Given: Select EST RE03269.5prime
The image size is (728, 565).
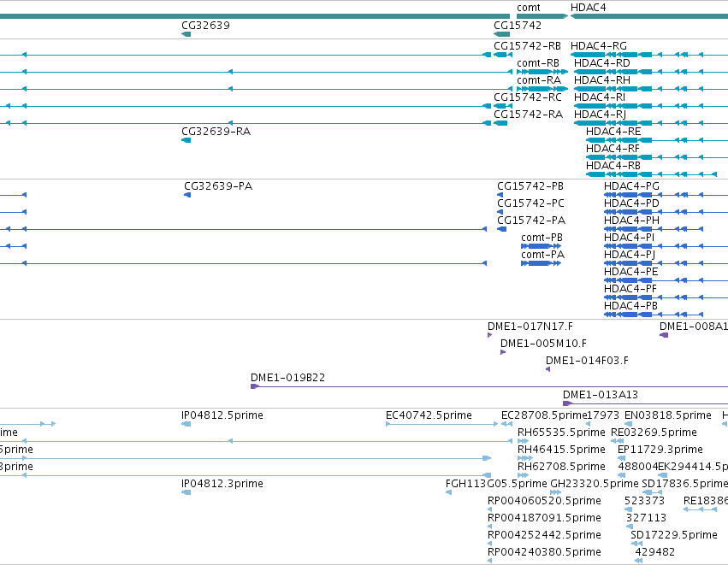Looking at the screenshot, I should (654, 433).
